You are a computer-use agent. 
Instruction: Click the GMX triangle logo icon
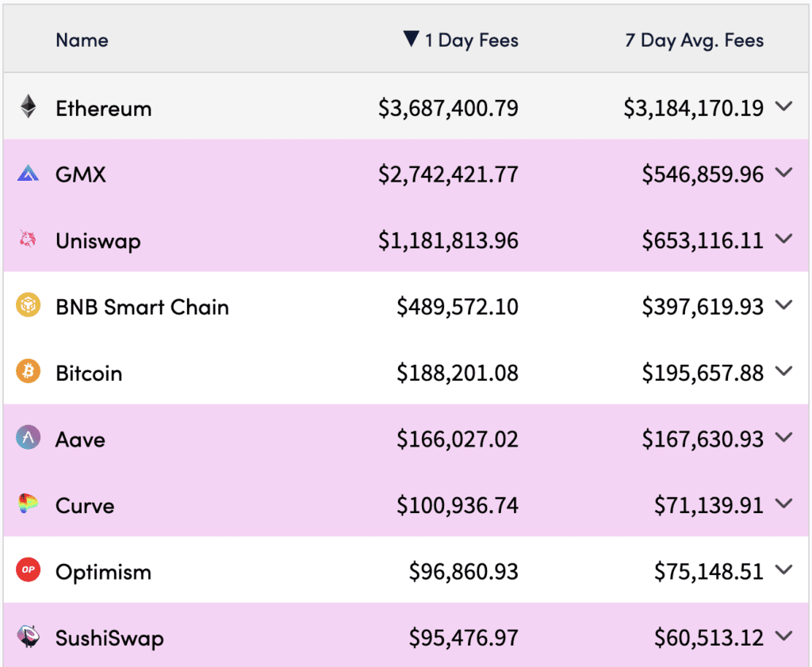(28, 173)
